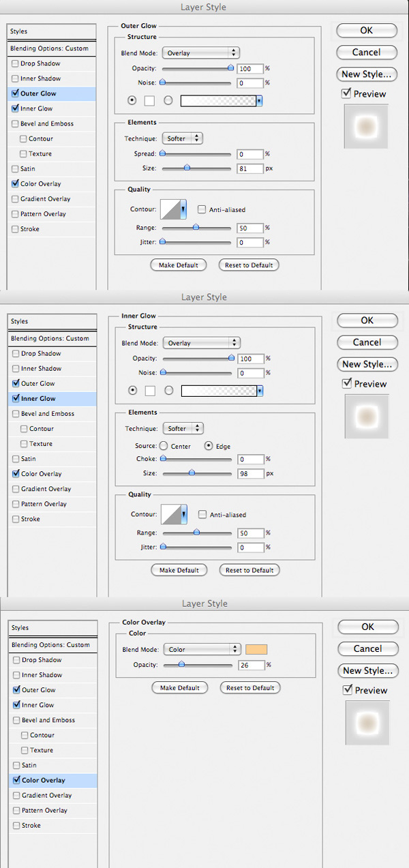
Task: Click the Size field showing 98 in Inner Glow
Action: (251, 473)
